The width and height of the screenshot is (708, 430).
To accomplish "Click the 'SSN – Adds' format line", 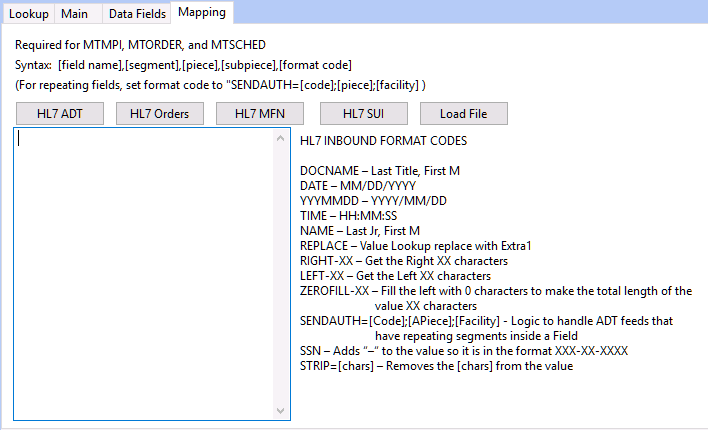I will pyautogui.click(x=464, y=351).
